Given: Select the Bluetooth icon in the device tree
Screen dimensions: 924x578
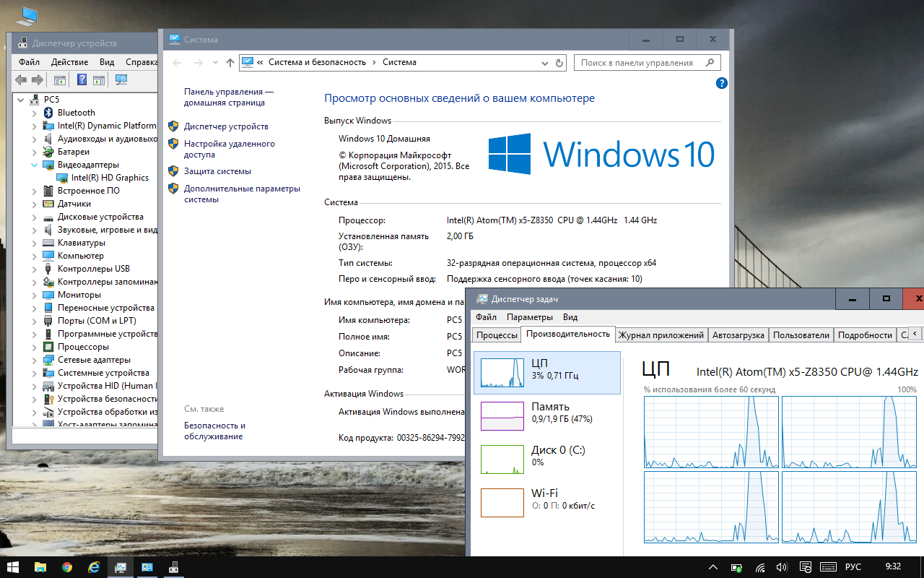Looking at the screenshot, I should pos(48,113).
